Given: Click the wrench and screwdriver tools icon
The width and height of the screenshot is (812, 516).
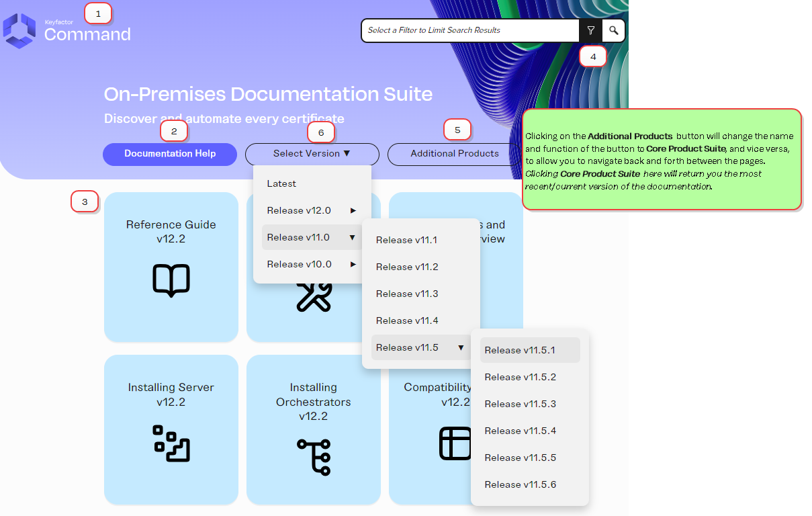Looking at the screenshot, I should coord(314,296).
